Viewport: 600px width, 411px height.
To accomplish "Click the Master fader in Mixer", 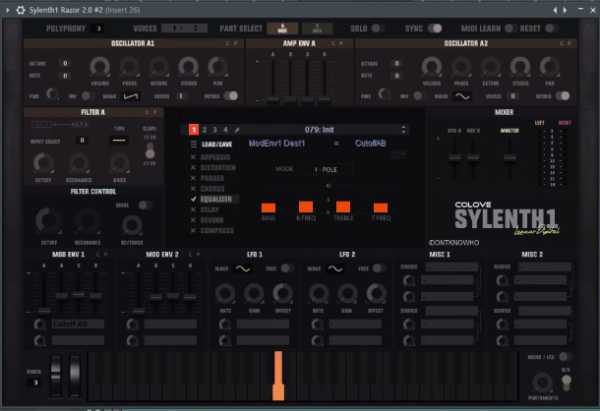I will tap(510, 157).
